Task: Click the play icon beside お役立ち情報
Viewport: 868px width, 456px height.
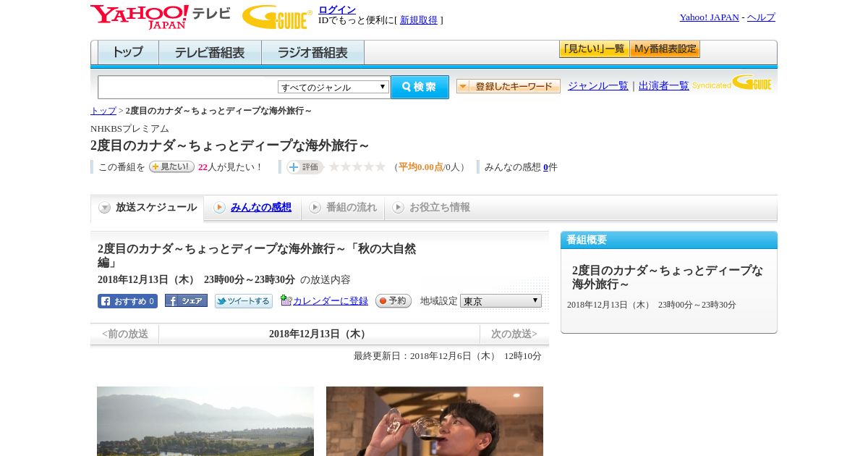Action: [398, 208]
